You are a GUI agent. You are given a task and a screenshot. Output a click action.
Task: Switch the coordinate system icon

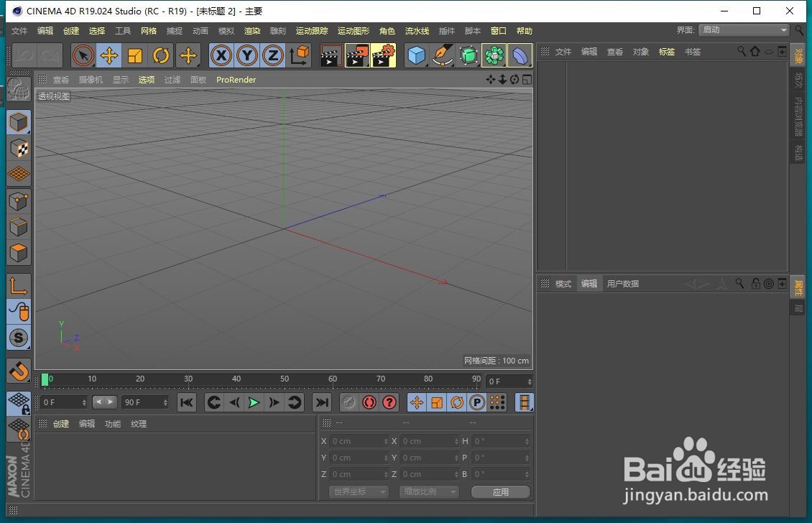299,55
